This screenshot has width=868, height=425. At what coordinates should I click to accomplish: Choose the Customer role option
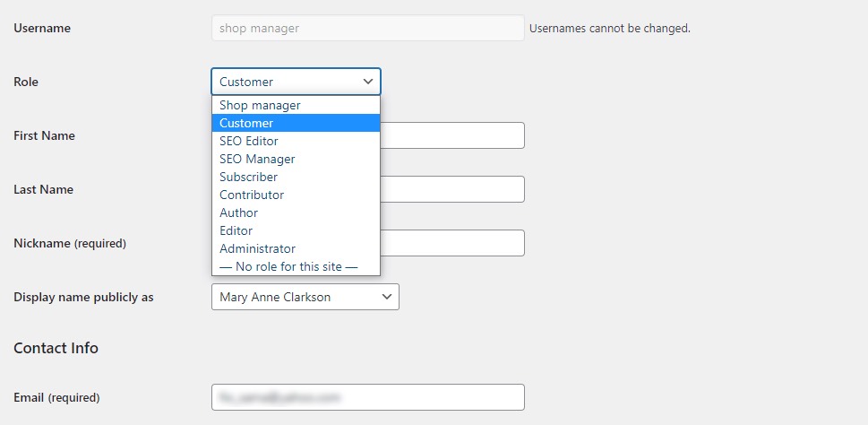[296, 123]
